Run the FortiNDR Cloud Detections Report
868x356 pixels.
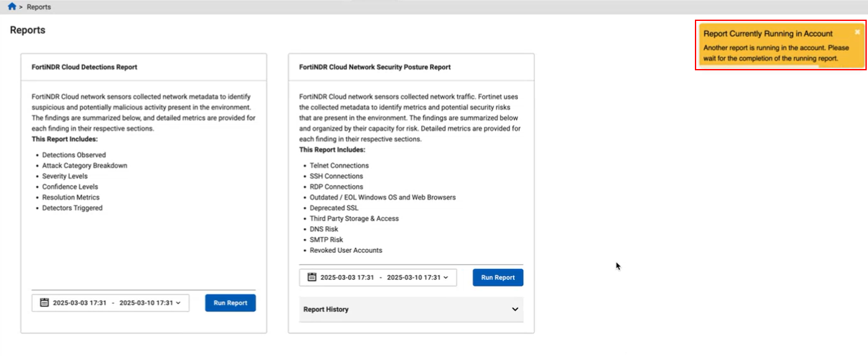[x=230, y=303]
